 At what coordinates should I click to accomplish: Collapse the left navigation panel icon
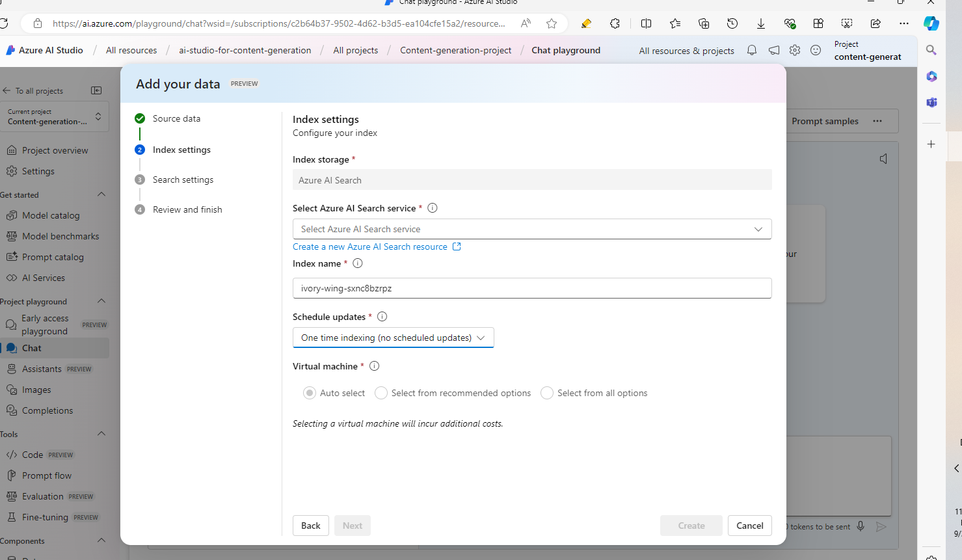tap(96, 90)
